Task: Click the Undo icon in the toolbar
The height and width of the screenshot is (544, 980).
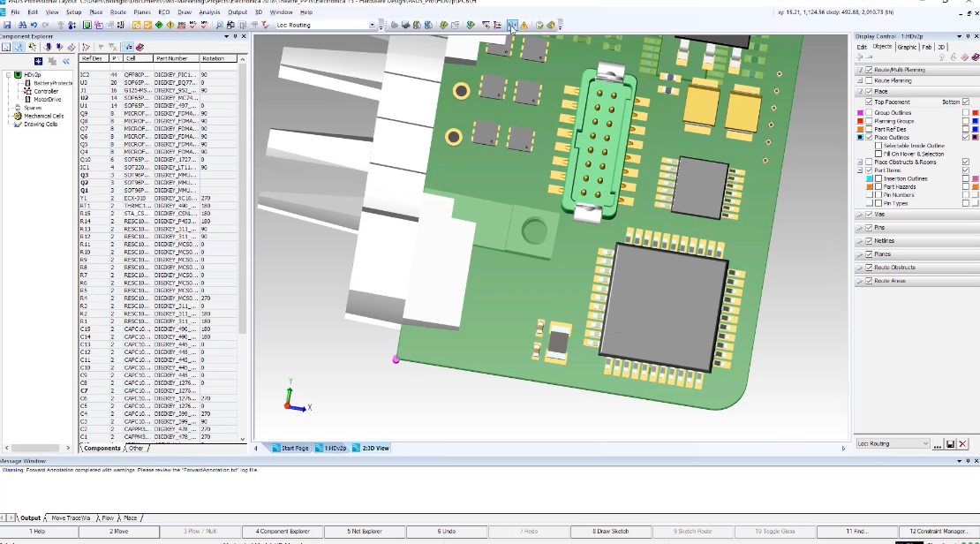Action: click(34, 25)
